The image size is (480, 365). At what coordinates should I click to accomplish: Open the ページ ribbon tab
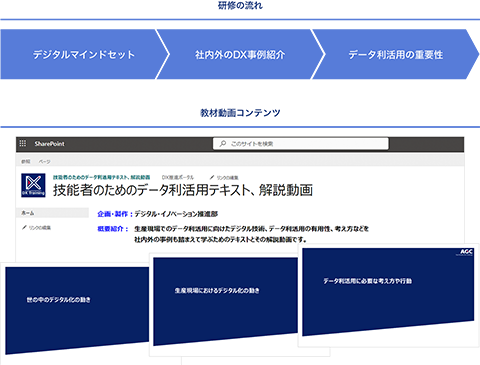pos(44,162)
